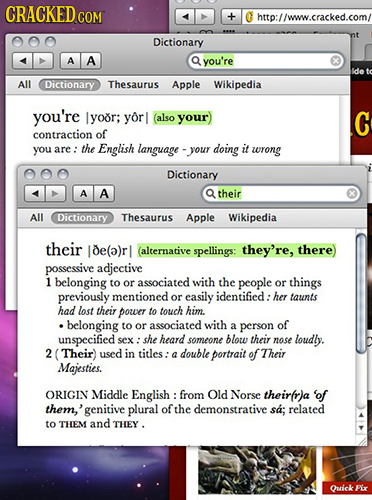Viewport: 372px width, 500px height.
Task: Click the Cracked favicon in the address bar
Action: click(x=249, y=17)
